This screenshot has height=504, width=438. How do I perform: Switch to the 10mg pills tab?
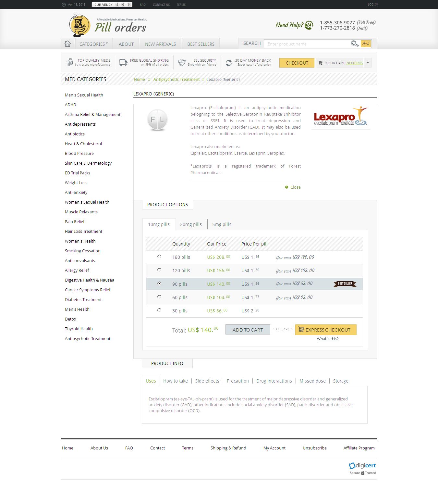159,224
